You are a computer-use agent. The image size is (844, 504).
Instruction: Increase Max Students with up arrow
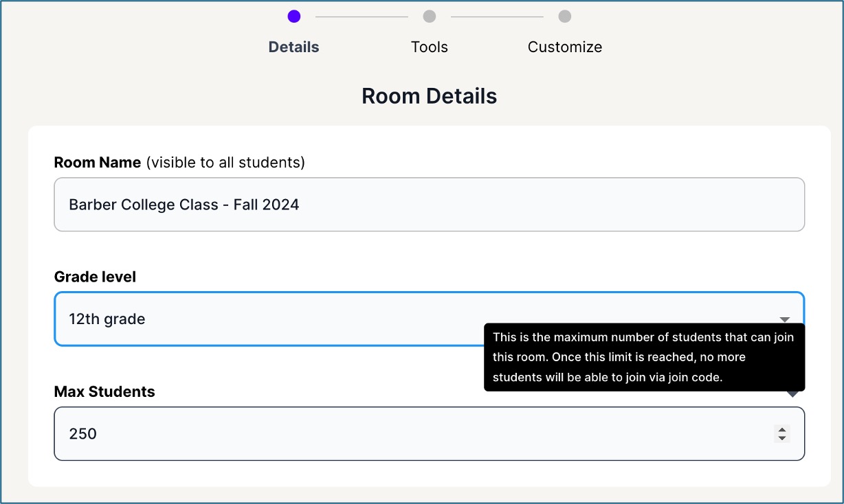781,430
